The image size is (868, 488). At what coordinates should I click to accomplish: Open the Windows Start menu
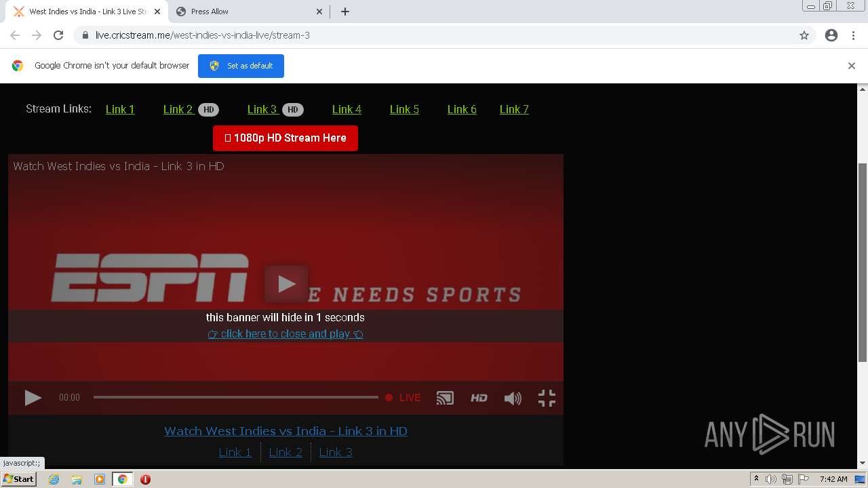(x=19, y=479)
